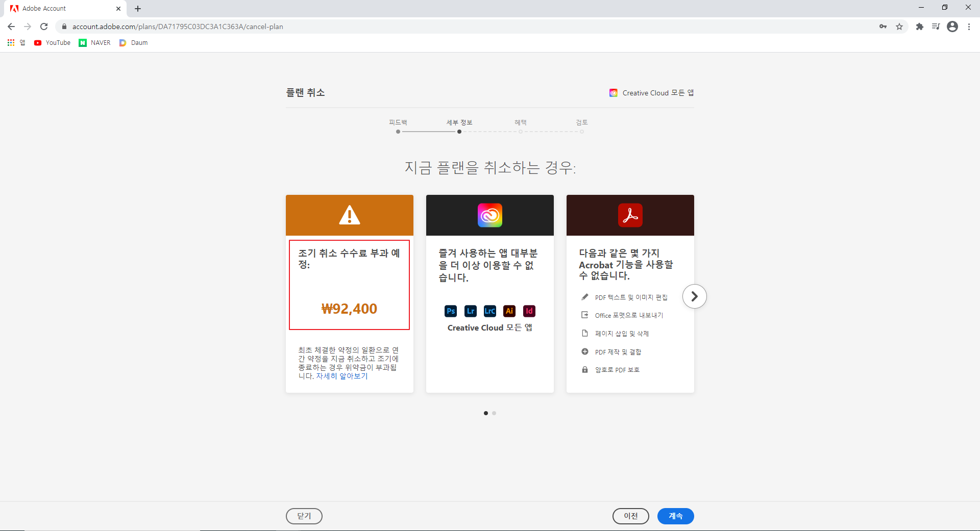Click the 이전 button
The width and height of the screenshot is (980, 531).
tap(631, 516)
